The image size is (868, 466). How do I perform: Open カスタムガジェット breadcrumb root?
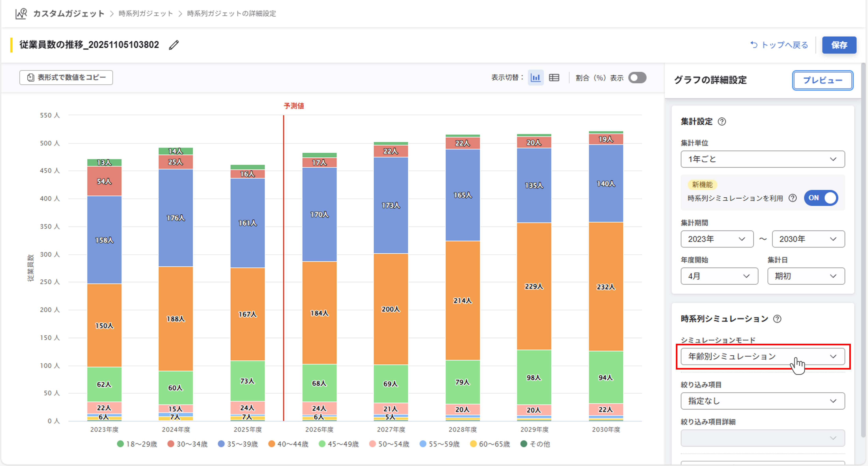tap(69, 13)
